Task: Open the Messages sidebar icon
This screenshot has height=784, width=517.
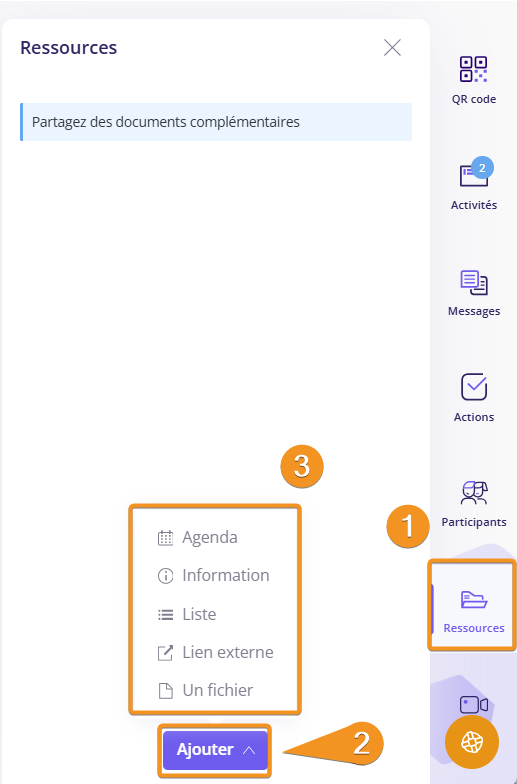Action: click(x=474, y=282)
